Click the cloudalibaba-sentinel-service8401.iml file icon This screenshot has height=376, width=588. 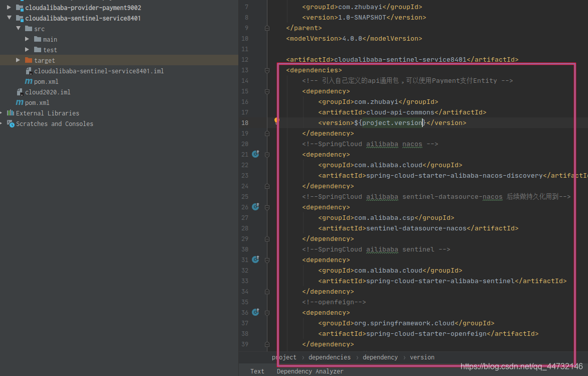tap(29, 71)
